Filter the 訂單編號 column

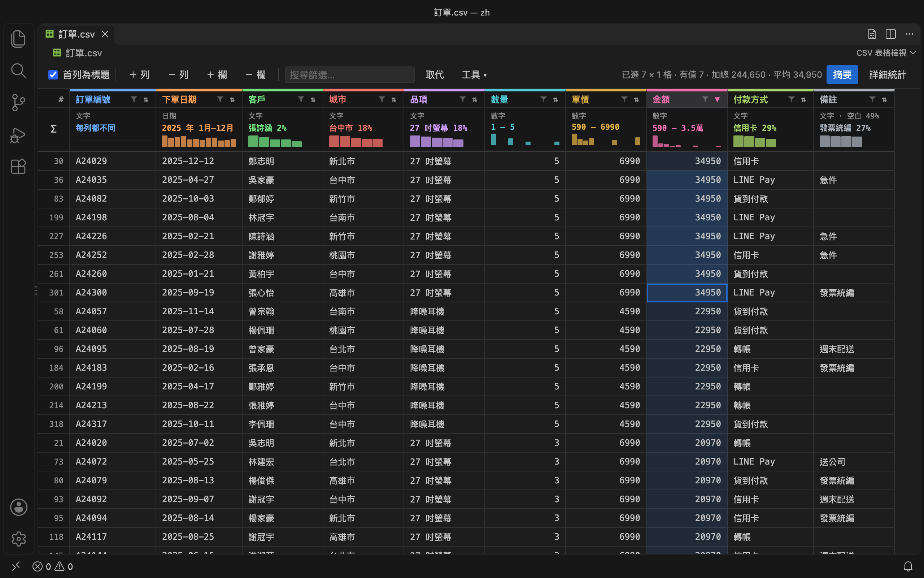pyautogui.click(x=134, y=99)
